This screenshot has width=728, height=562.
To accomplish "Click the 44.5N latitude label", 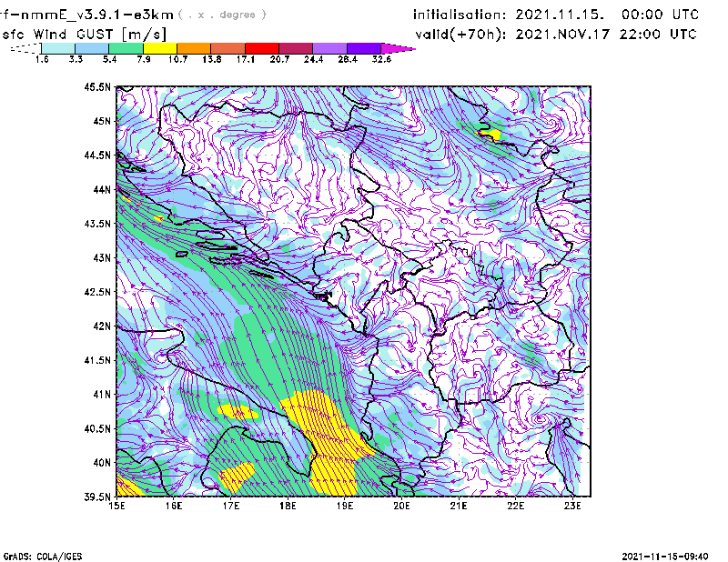I will click(97, 155).
